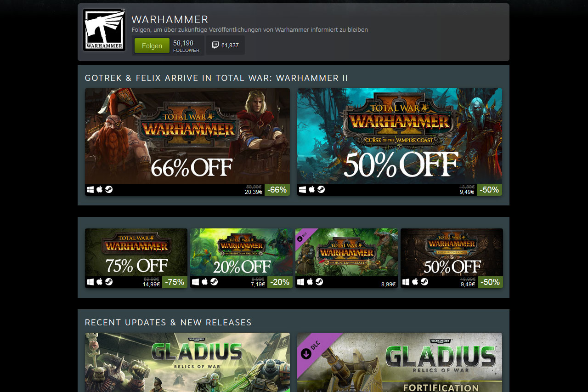Click the Steam icon under the Tomb Kings tile

[x=424, y=282]
